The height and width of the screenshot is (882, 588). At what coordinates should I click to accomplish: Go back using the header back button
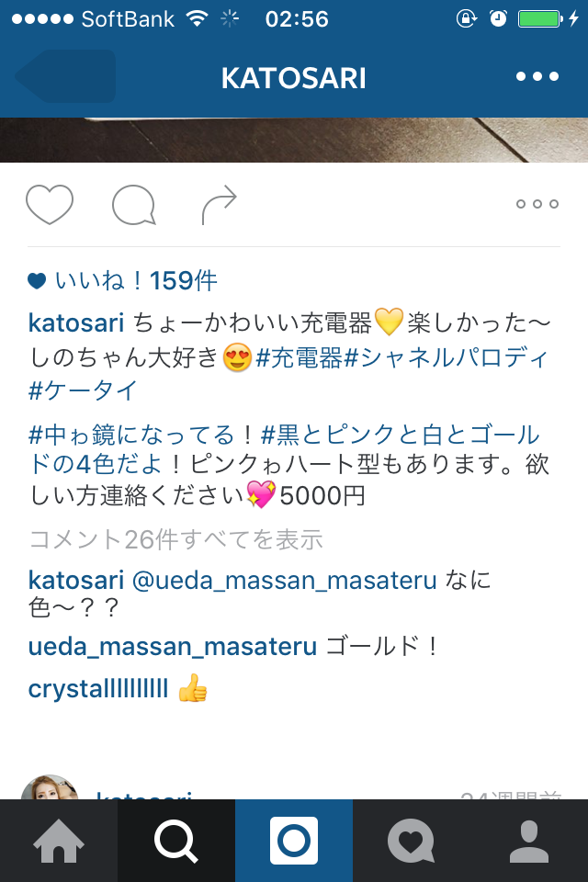(65, 76)
